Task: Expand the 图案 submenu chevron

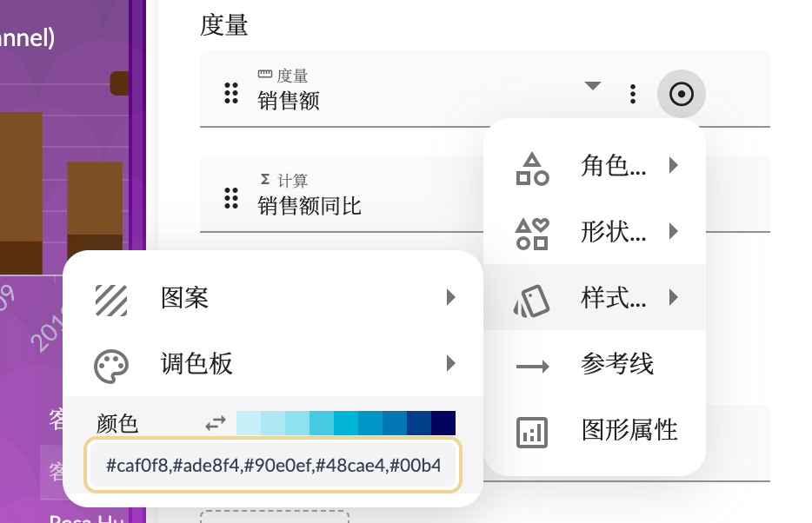Action: [450, 297]
